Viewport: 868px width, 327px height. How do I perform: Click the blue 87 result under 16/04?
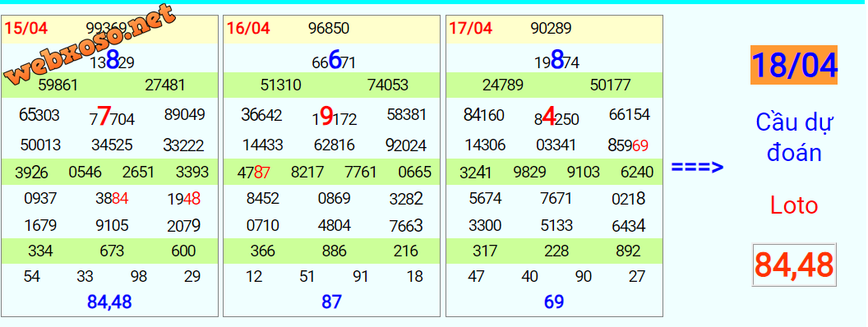click(331, 302)
